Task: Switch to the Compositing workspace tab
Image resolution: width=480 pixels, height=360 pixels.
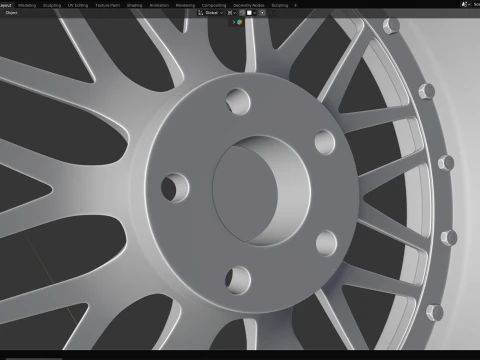Action: coord(214,5)
